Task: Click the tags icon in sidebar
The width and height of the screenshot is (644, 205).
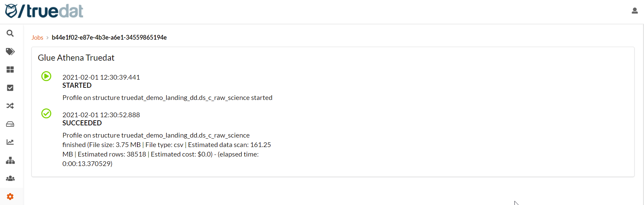Action: tap(10, 52)
